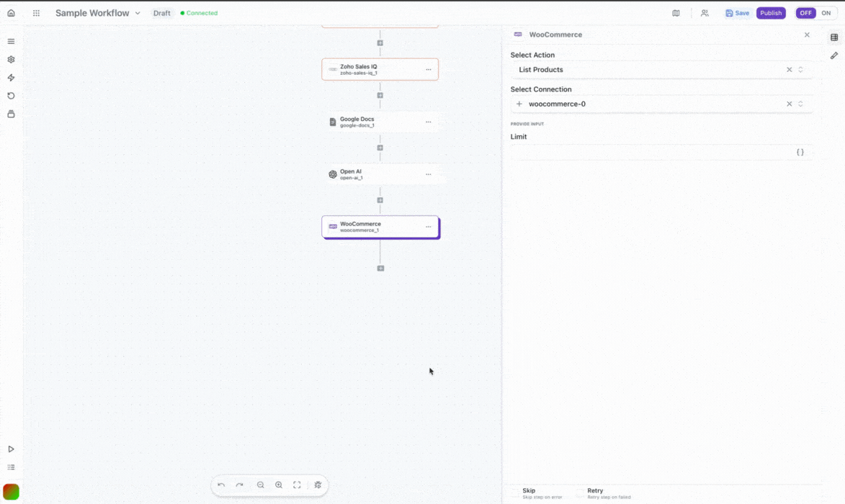Select the debug mode icon in canvas toolbar
Viewport: 845px width, 504px height.
(317, 485)
